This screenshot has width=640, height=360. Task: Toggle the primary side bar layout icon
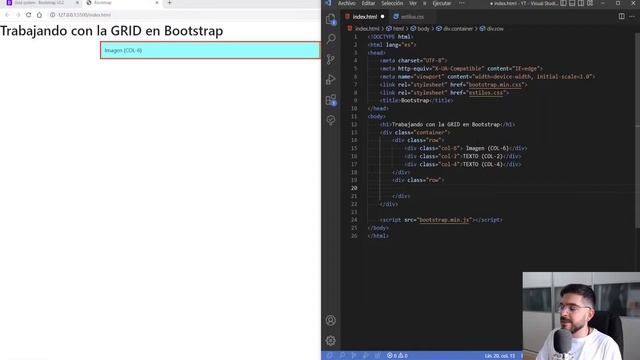563,3
